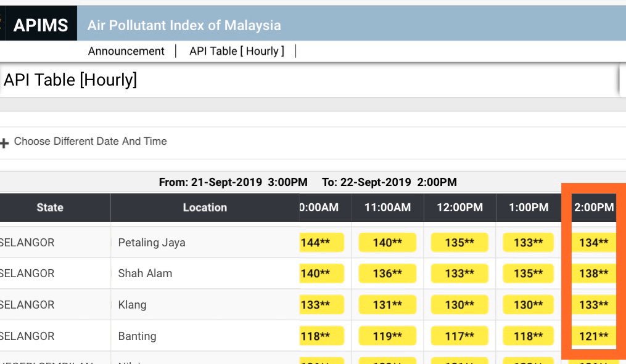The width and height of the screenshot is (626, 364).
Task: Click Petaling Jaya 2:00PM value 134**
Action: (594, 243)
